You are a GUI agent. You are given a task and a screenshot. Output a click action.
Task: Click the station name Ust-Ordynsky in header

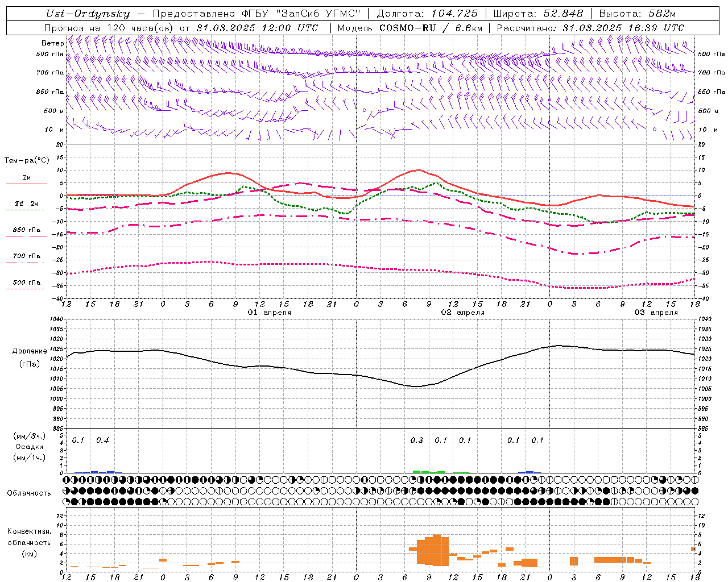[x=88, y=14]
